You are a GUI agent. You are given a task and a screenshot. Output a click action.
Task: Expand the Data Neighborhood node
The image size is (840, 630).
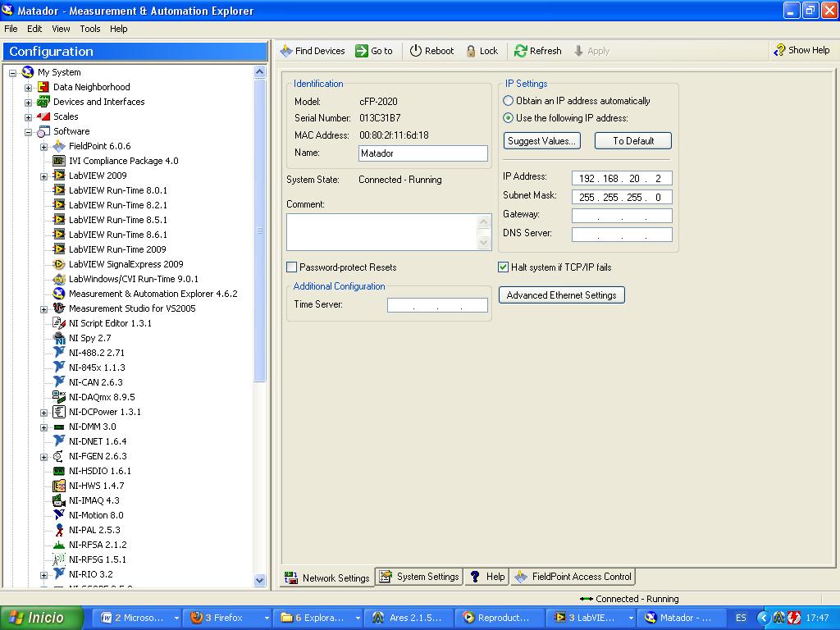click(29, 88)
